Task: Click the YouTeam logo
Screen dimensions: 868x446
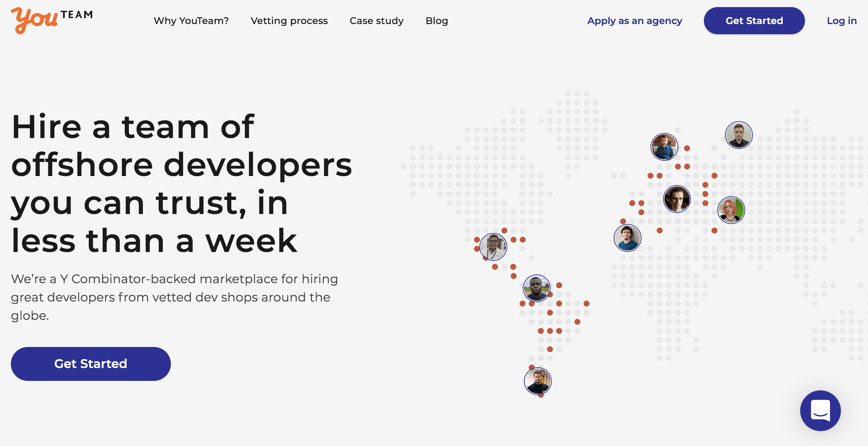Action: (52, 20)
